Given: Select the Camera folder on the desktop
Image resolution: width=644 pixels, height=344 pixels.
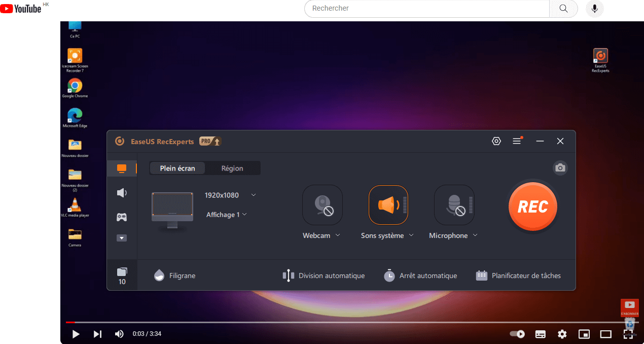Looking at the screenshot, I should (75, 237).
